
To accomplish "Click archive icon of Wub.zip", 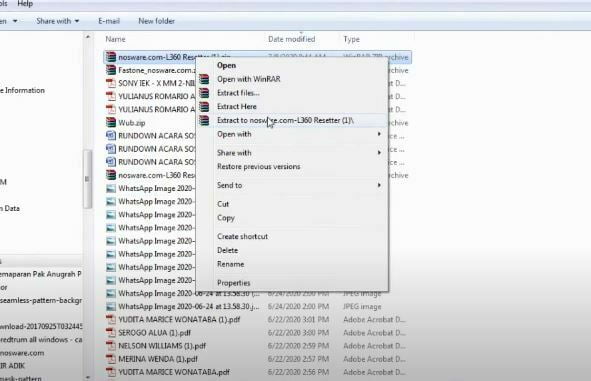I will pos(111,122).
